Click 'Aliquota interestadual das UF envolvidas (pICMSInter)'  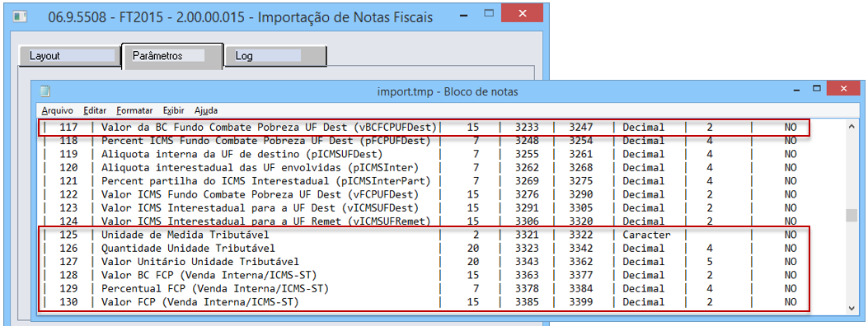click(260, 167)
